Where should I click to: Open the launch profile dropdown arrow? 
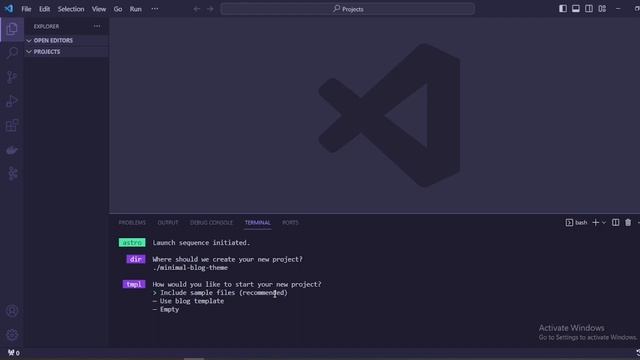coord(604,223)
